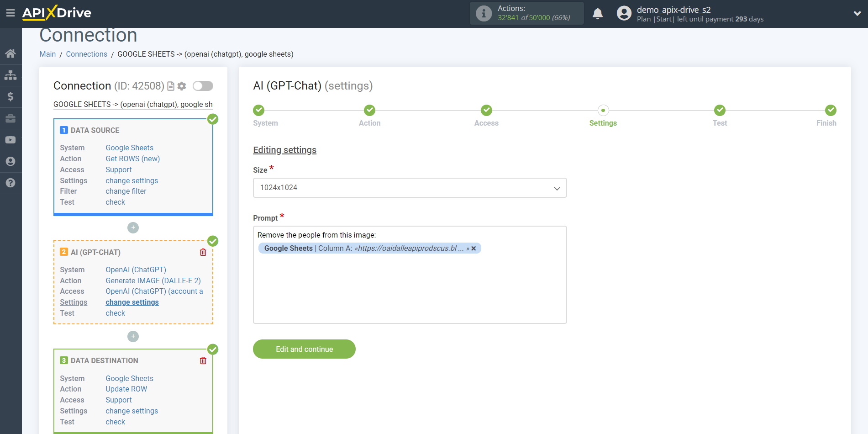Click the Main breadcrumb link
This screenshot has height=434, width=868.
pyautogui.click(x=47, y=54)
